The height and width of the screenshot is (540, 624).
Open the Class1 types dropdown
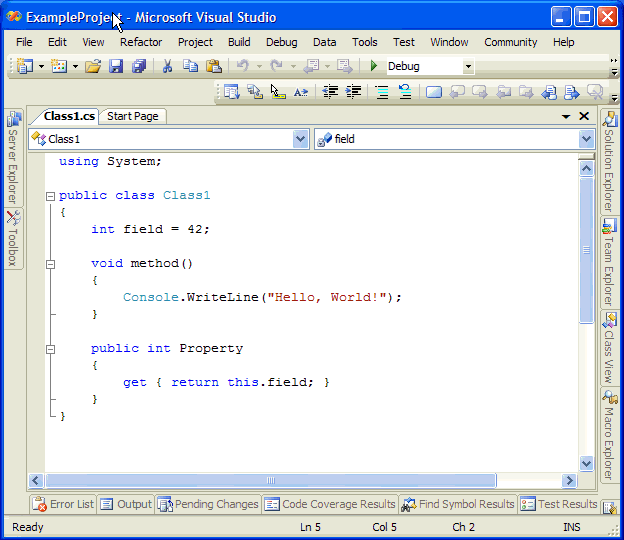[x=301, y=139]
